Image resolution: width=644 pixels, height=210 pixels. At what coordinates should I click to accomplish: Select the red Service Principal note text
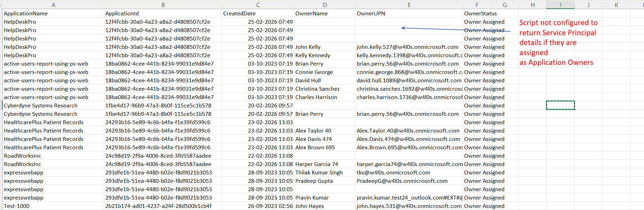[558, 42]
